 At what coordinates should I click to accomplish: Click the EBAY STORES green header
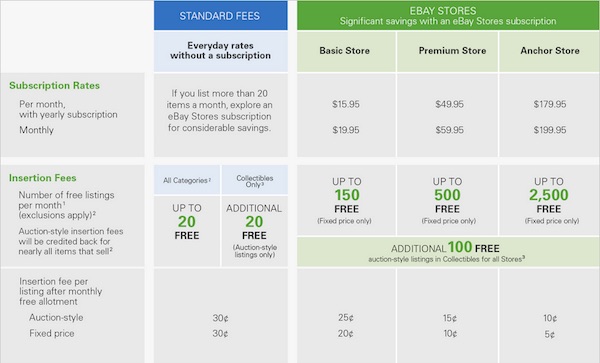pos(448,16)
